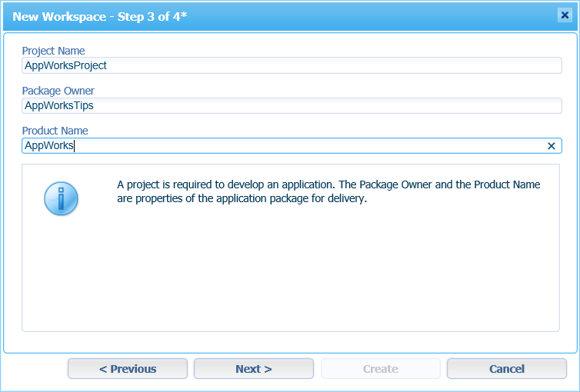The image size is (580, 392).
Task: Click the Package Owner label
Action: click(x=58, y=91)
